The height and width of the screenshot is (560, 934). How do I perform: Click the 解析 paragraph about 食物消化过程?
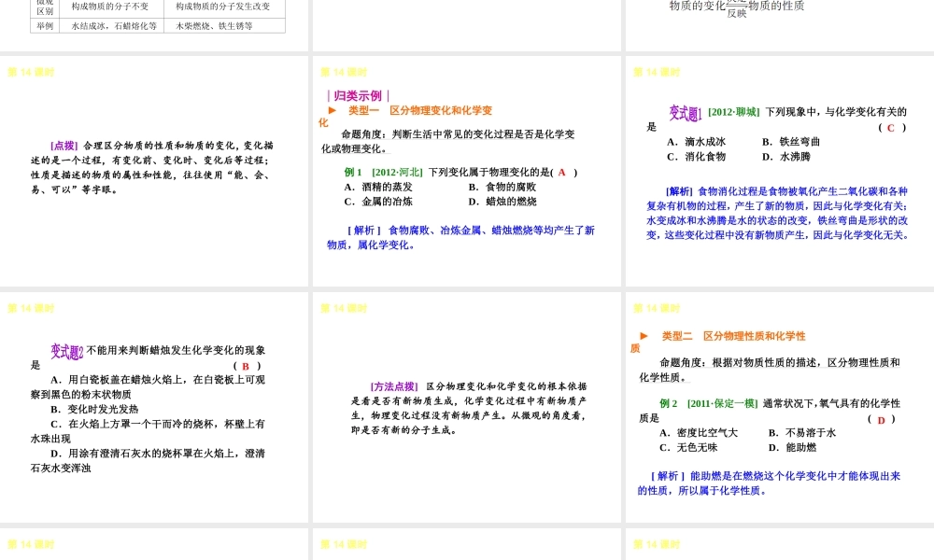coord(777,213)
